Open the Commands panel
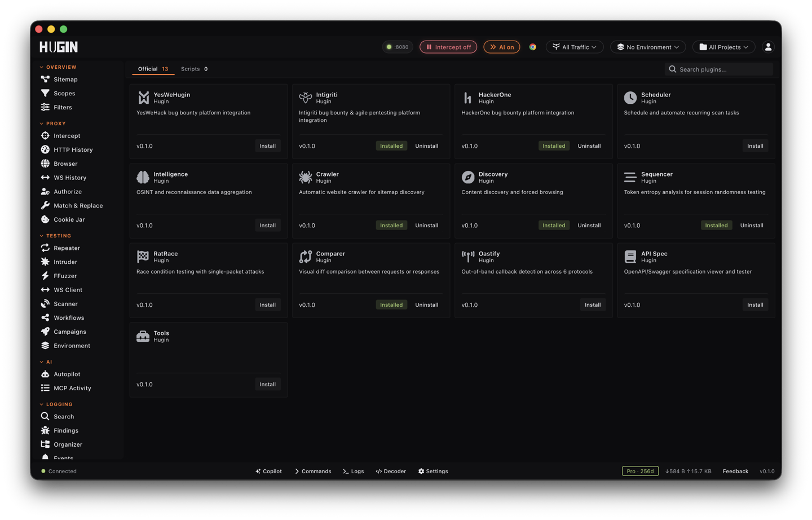812x520 pixels. click(x=313, y=471)
